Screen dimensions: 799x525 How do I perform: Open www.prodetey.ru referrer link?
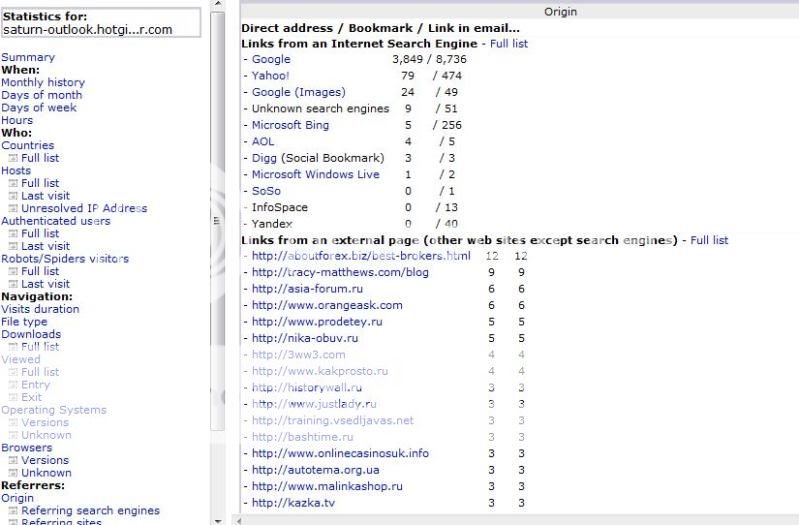pos(317,322)
